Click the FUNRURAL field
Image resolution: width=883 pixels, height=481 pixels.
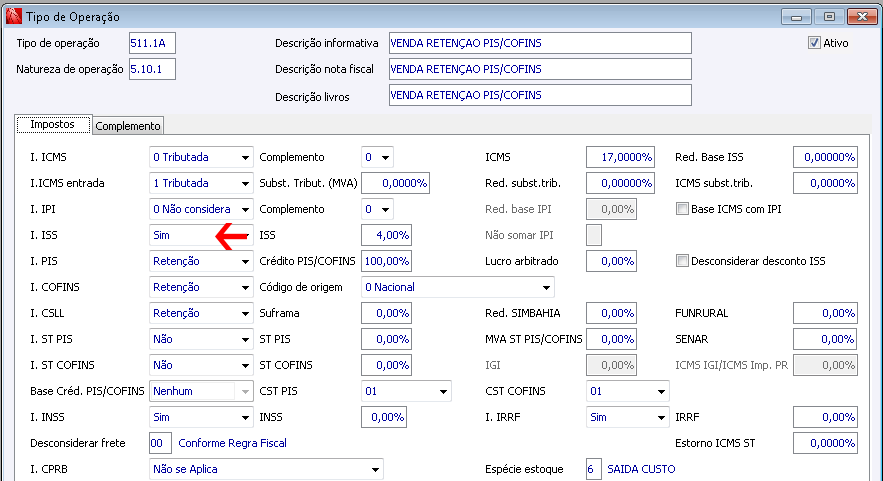pyautogui.click(x=825, y=313)
